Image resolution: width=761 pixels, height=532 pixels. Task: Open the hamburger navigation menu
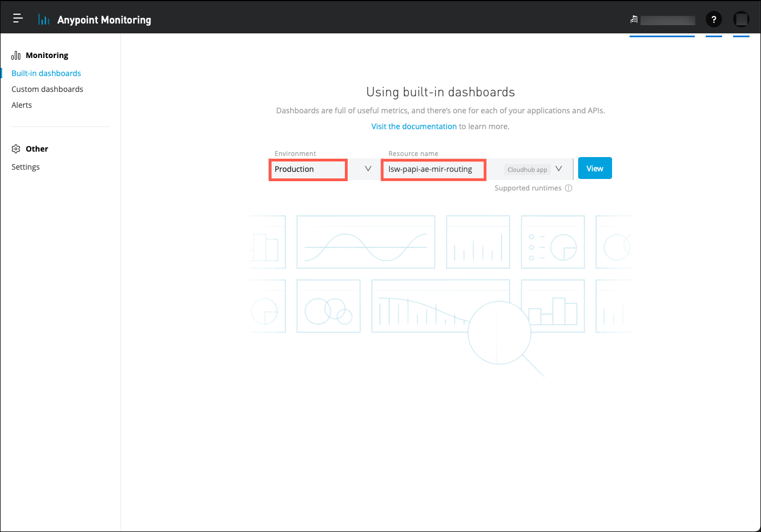(x=18, y=19)
